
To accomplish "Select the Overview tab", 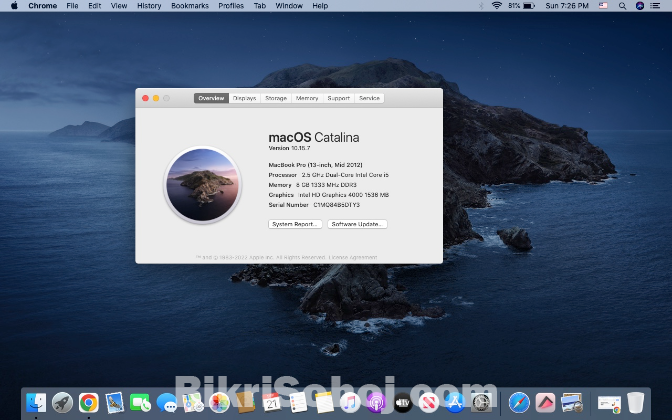I will pos(211,98).
